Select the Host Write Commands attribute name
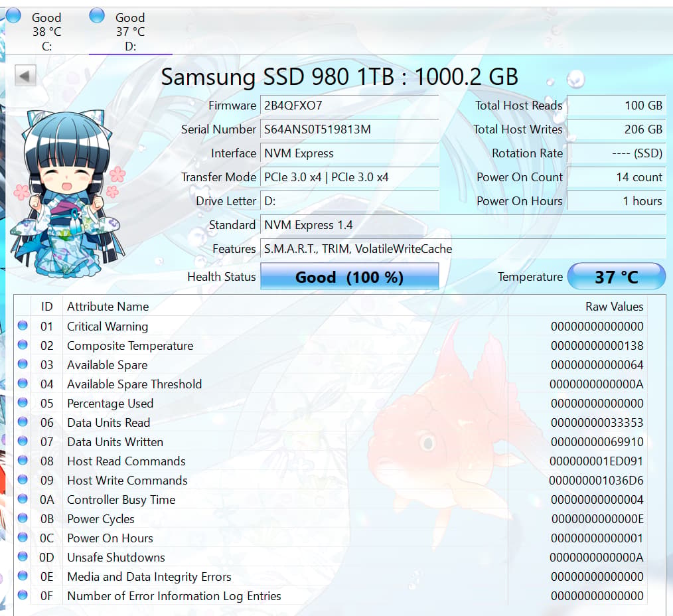 [127, 481]
